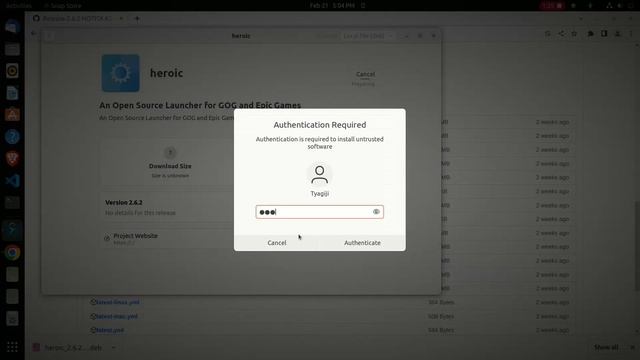Open Visual Studio Code from the dock

[12, 180]
